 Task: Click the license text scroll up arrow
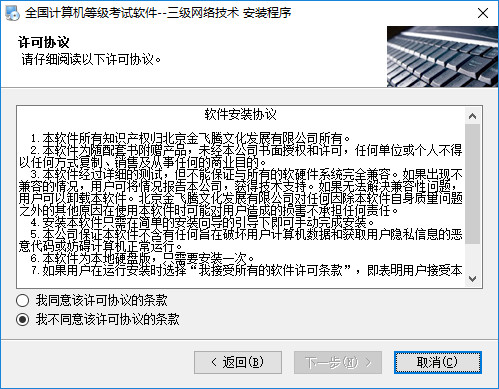click(x=472, y=116)
